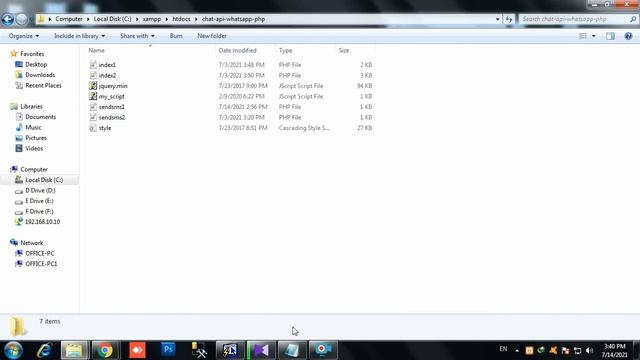Screen dimensions: 640x360
Task: Select the my_script file icon
Action: [93, 96]
